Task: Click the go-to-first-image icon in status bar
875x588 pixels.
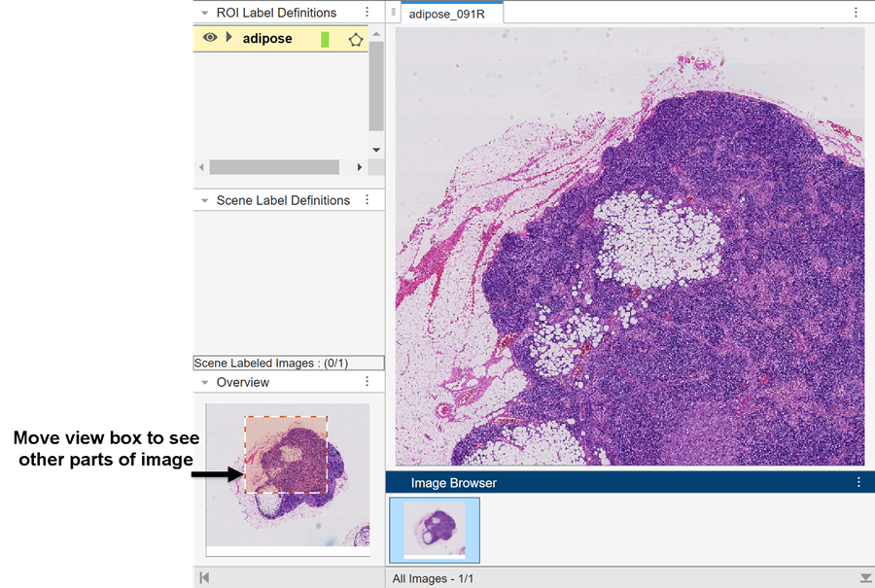Action: tap(204, 577)
